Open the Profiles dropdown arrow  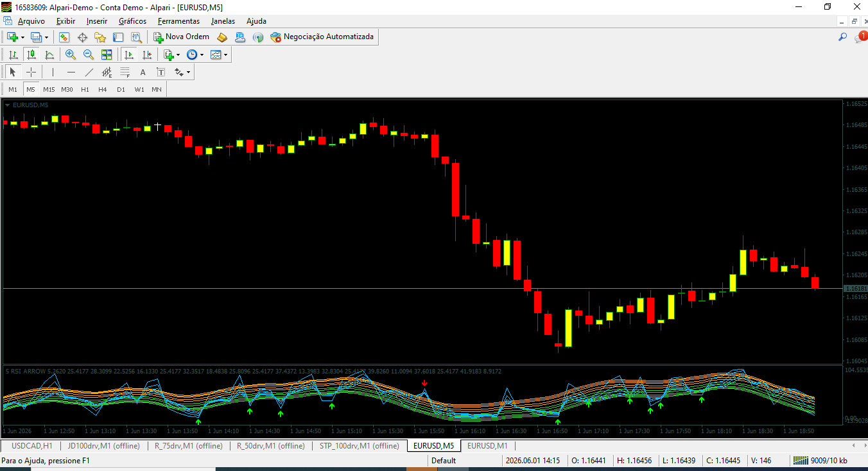pyautogui.click(x=46, y=37)
